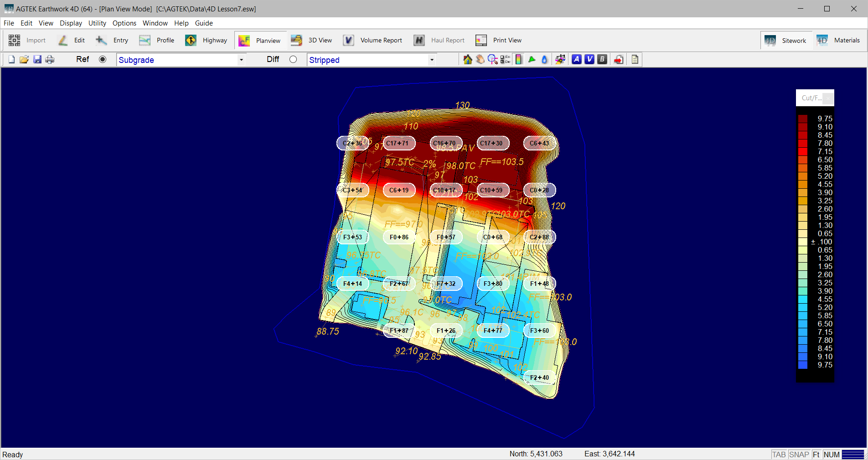Viewport: 868px width, 460px height.
Task: Open the Utility menu
Action: tap(97, 23)
